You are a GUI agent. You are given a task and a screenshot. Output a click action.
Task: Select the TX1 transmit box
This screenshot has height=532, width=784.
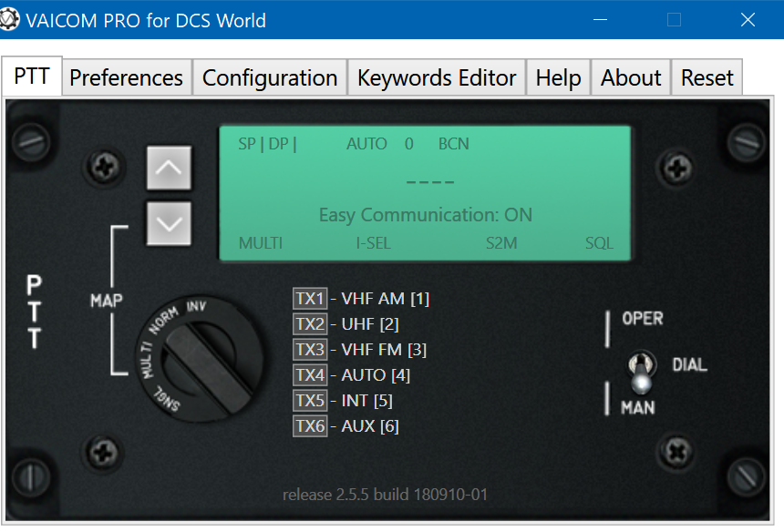coord(310,299)
